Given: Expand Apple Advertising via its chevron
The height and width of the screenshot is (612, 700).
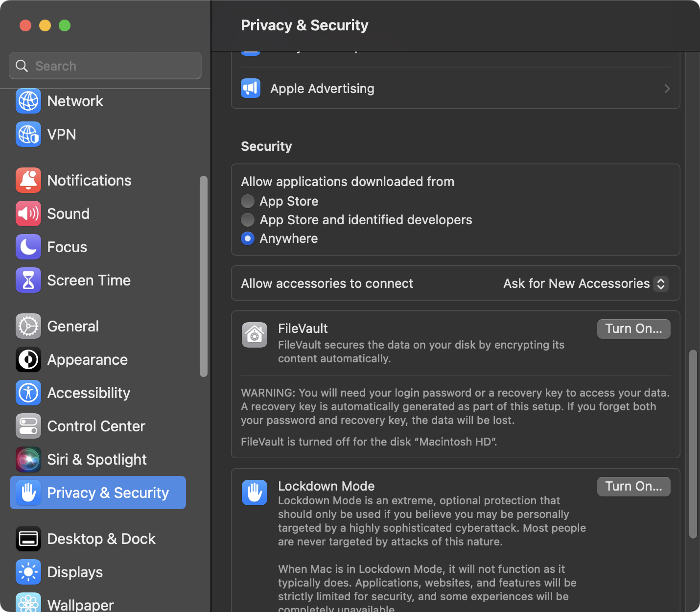Looking at the screenshot, I should pyautogui.click(x=667, y=89).
